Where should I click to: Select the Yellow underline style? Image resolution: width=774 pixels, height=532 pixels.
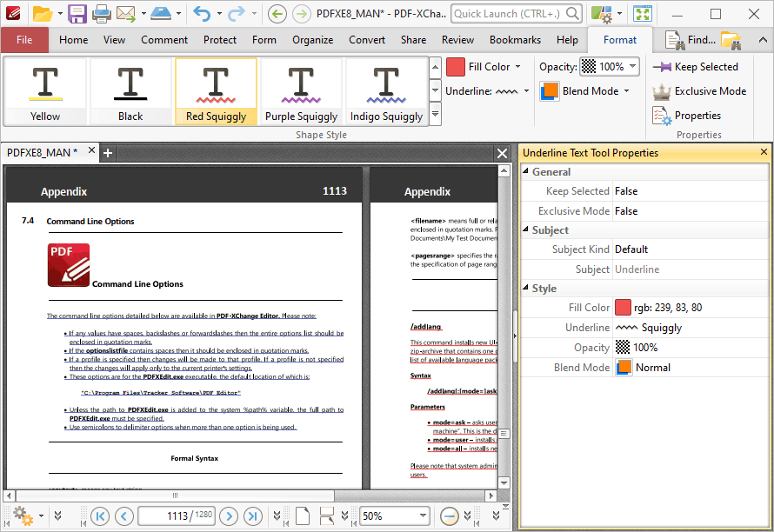click(x=45, y=91)
